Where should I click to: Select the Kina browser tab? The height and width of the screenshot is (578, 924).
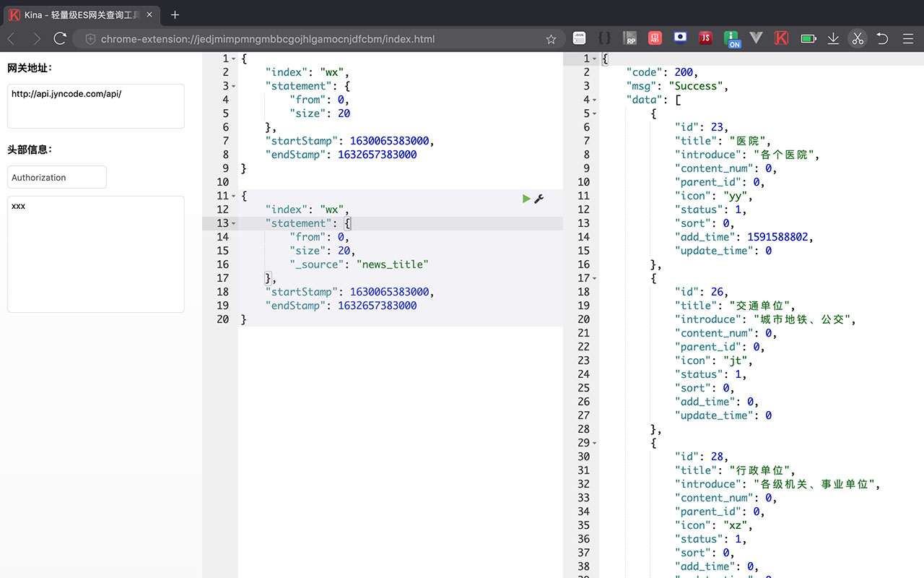pyautogui.click(x=79, y=14)
